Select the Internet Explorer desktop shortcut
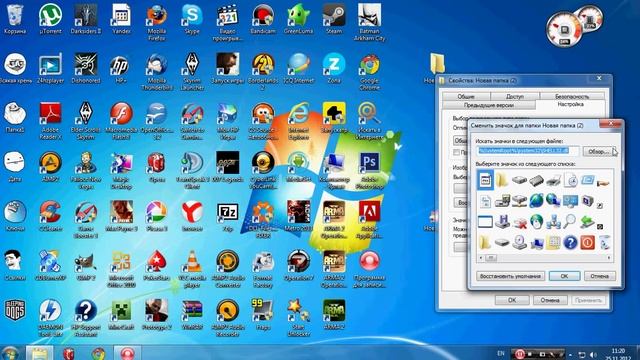Image resolution: width=640 pixels, height=360 pixels. coord(298,121)
